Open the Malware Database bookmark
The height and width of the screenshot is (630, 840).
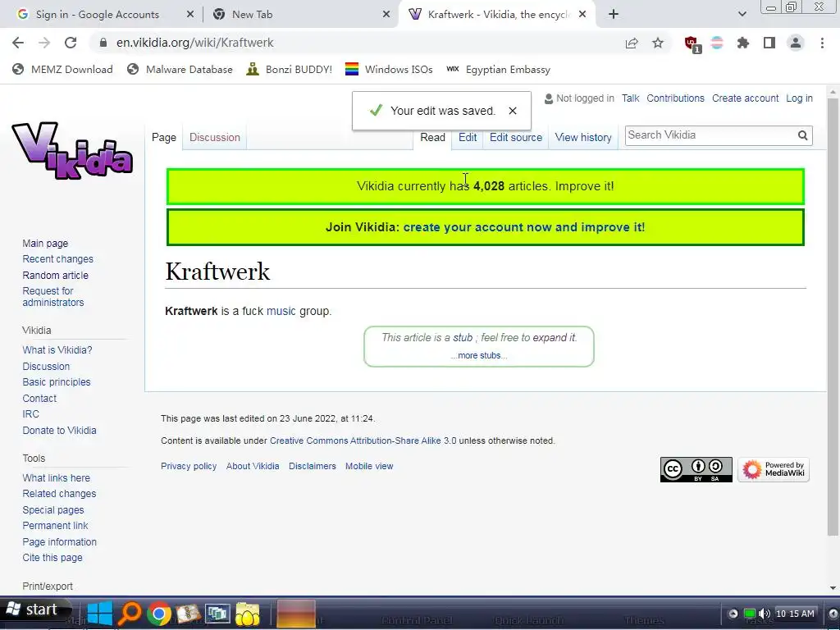[x=180, y=70]
